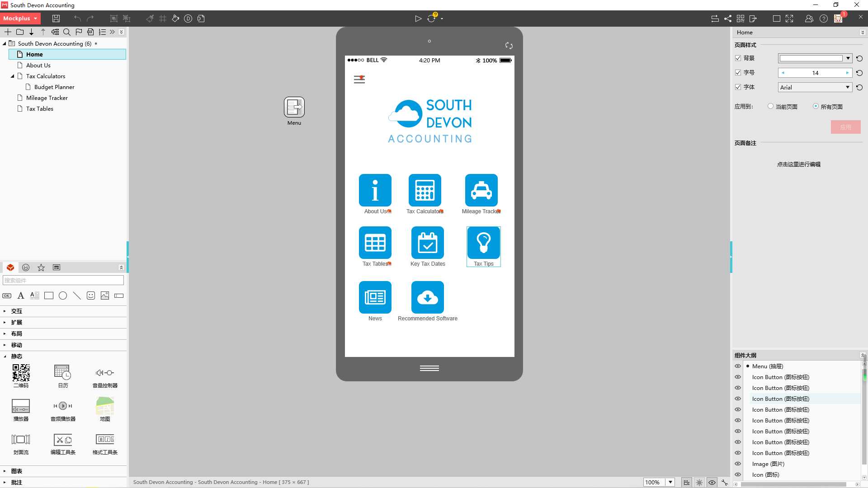Viewport: 868px width, 488px height.
Task: Click the Tax Tips icon button on canvas
Action: point(484,247)
